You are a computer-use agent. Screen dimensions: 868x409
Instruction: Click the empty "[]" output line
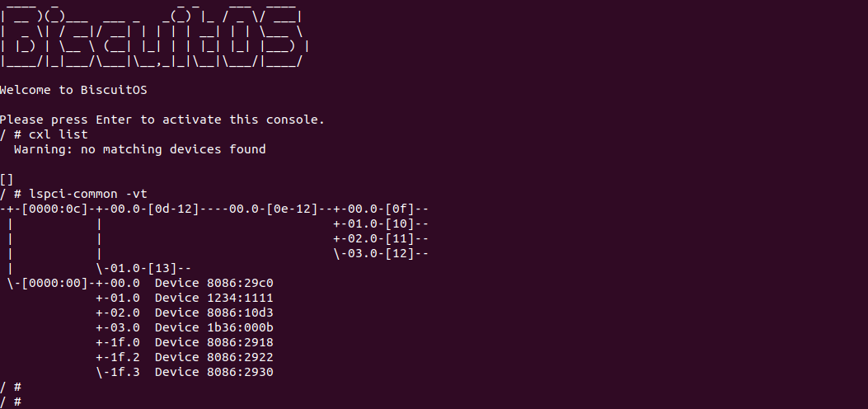[7, 179]
